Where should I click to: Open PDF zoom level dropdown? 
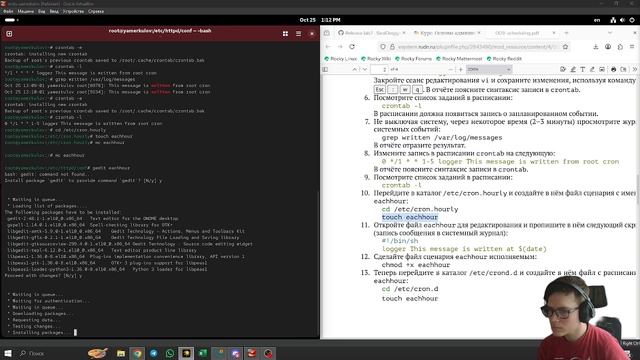click(489, 69)
